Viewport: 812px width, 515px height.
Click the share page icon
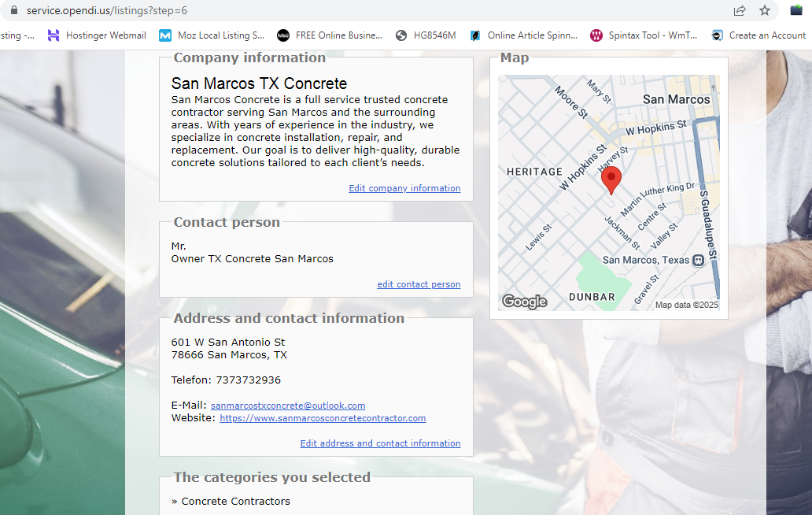tap(740, 10)
